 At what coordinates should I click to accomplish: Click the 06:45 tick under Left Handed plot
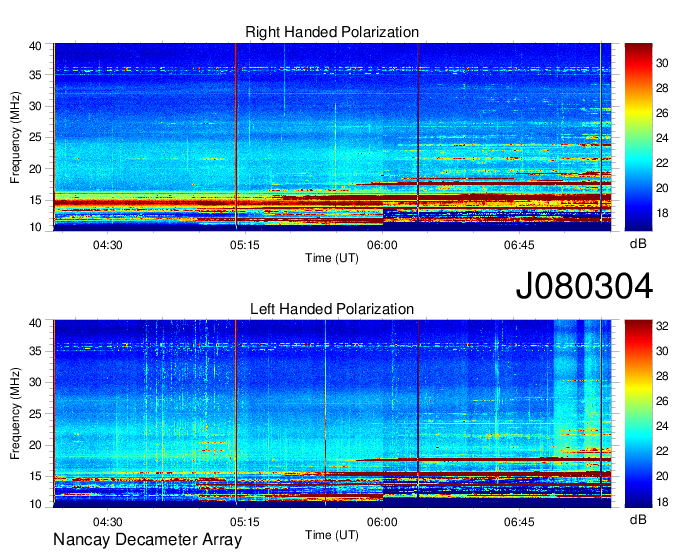pyautogui.click(x=519, y=522)
